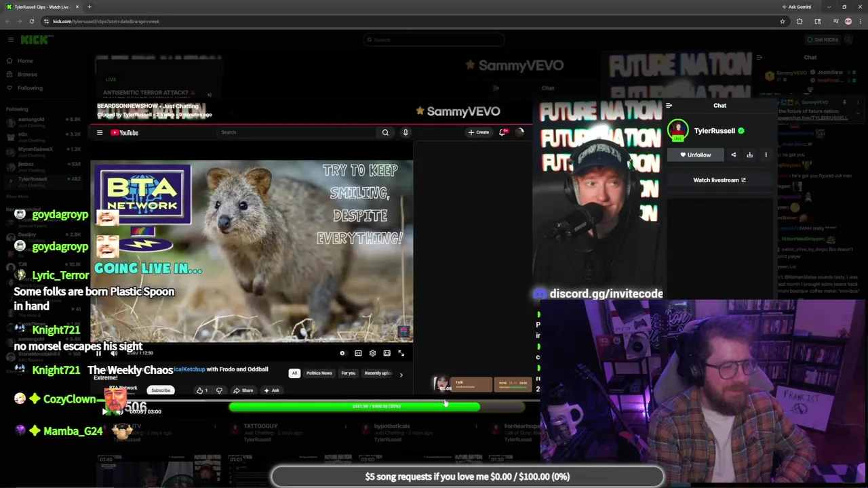Select the Politics News chip

pyautogui.click(x=319, y=373)
